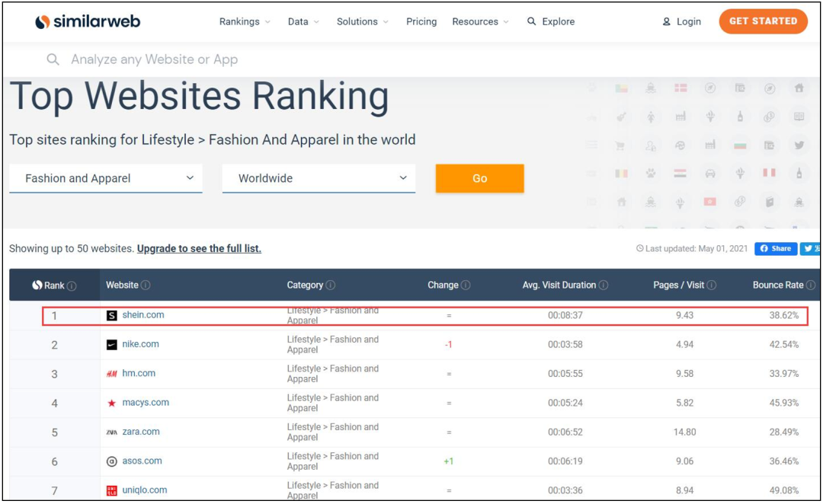Click the Login link
Viewport: 823px width, 504px height.
[682, 21]
